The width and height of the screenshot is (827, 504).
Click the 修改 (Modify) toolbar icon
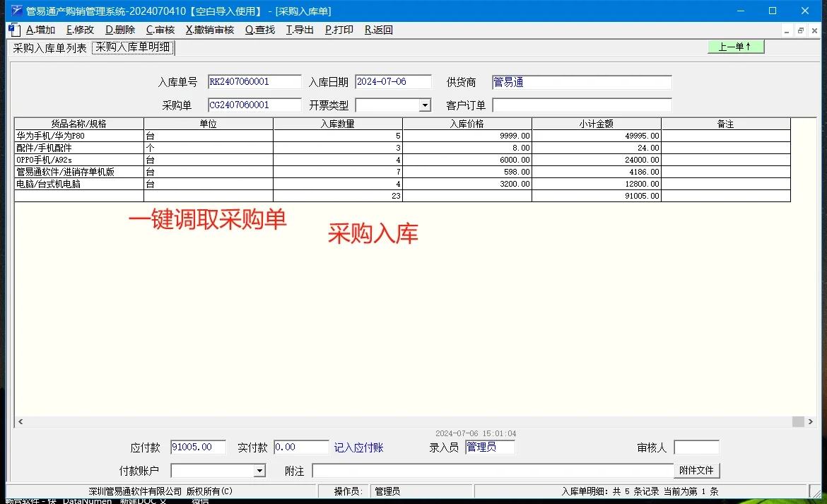[79, 30]
